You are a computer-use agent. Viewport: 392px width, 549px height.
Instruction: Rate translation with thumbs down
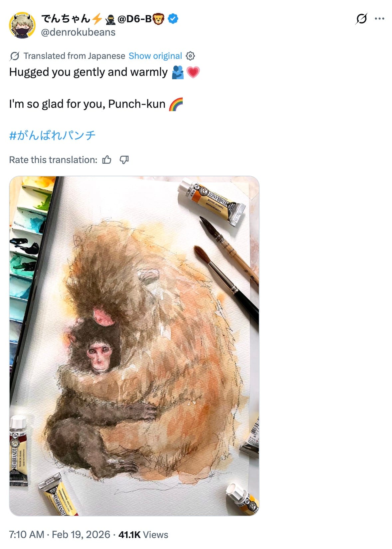point(124,160)
